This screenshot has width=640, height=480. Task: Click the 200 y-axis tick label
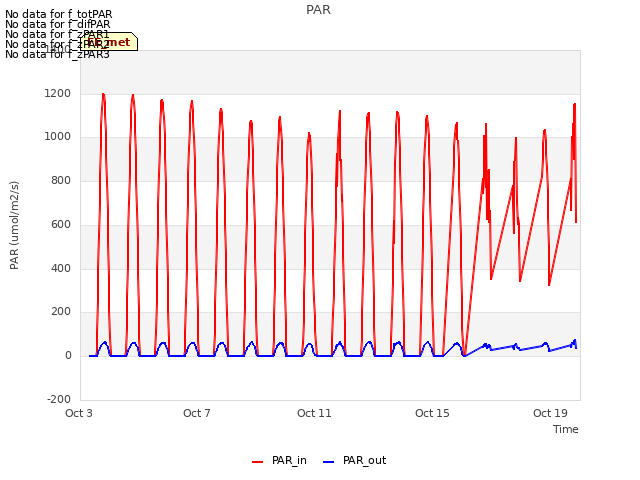(61, 311)
